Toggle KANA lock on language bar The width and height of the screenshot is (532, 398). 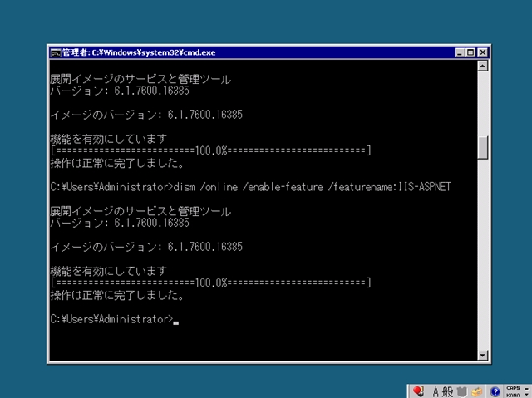(x=513, y=395)
